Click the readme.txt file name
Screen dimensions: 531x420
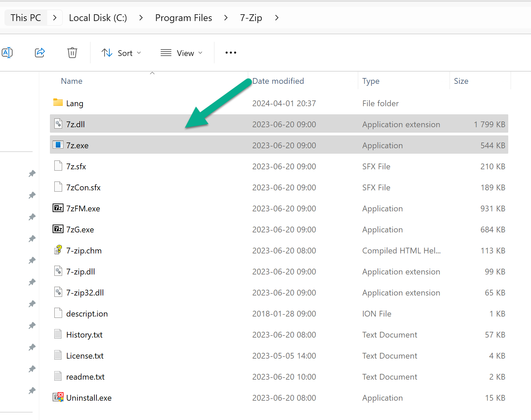(x=85, y=377)
